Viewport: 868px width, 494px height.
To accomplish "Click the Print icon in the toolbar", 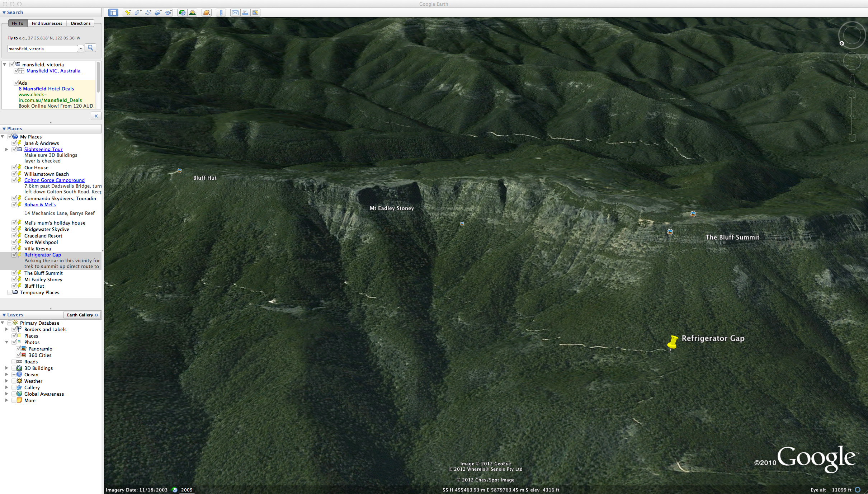I will point(245,13).
